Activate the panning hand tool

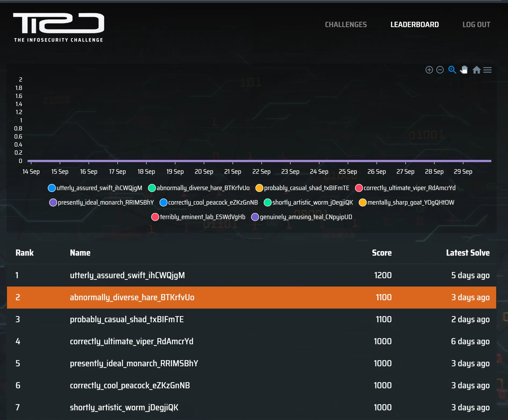click(x=464, y=70)
